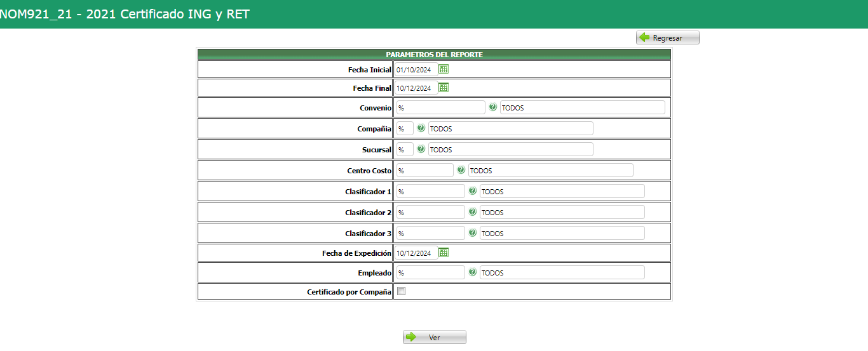
Task: Click the help lookup icon for Clasificador 2
Action: point(472,212)
